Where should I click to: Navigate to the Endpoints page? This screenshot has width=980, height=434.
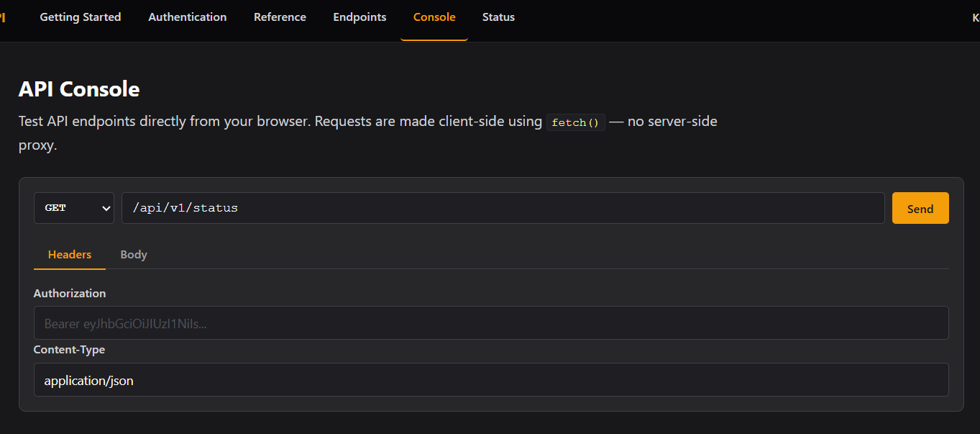360,17
